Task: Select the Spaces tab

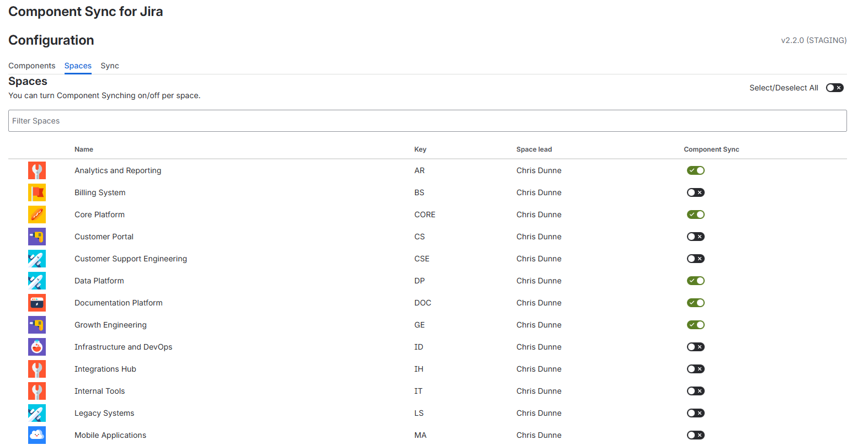Action: [x=78, y=66]
